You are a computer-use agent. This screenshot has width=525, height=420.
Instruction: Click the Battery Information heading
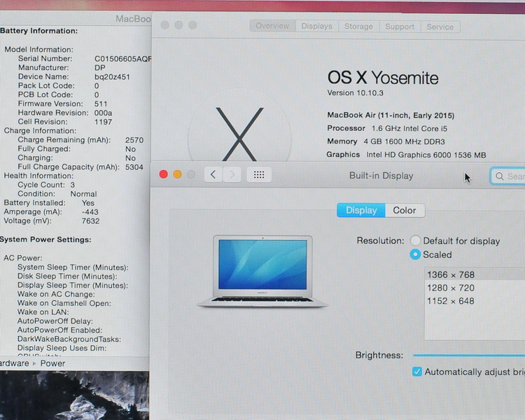38,31
